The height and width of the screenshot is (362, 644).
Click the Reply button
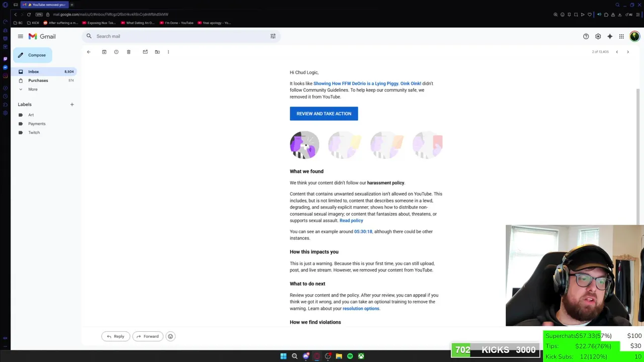115,336
